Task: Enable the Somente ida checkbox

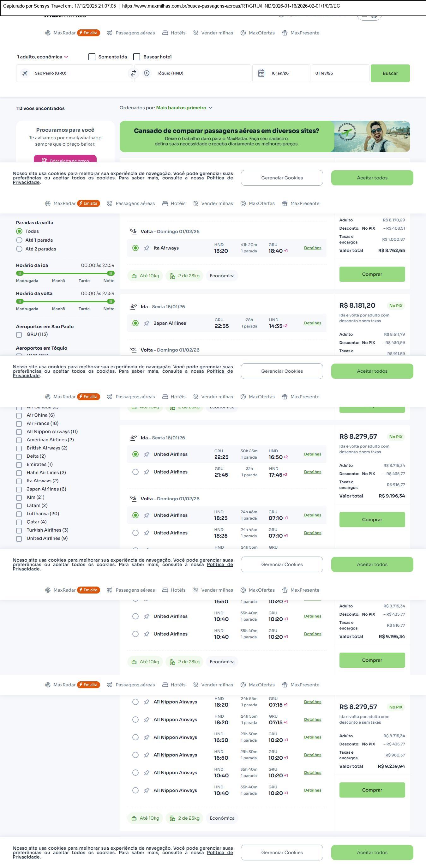Action: click(92, 57)
